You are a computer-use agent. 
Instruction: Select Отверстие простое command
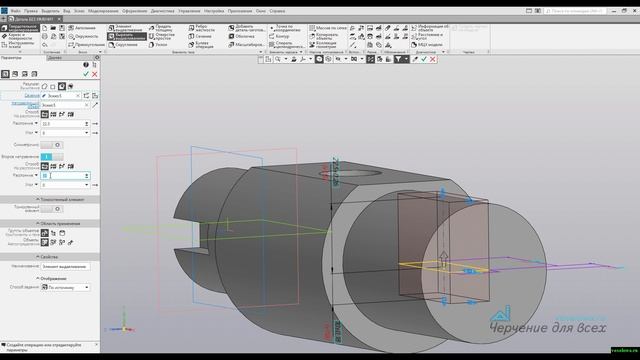click(162, 36)
